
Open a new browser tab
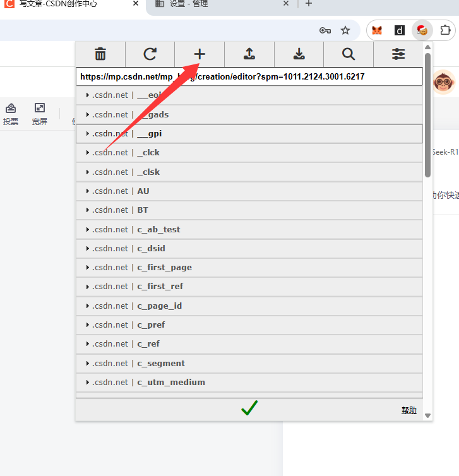(x=309, y=4)
